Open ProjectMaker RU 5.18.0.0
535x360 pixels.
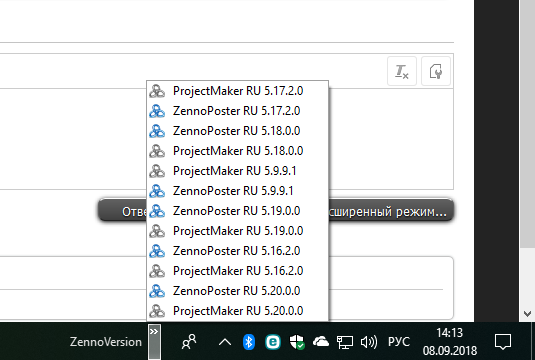pyautogui.click(x=237, y=151)
